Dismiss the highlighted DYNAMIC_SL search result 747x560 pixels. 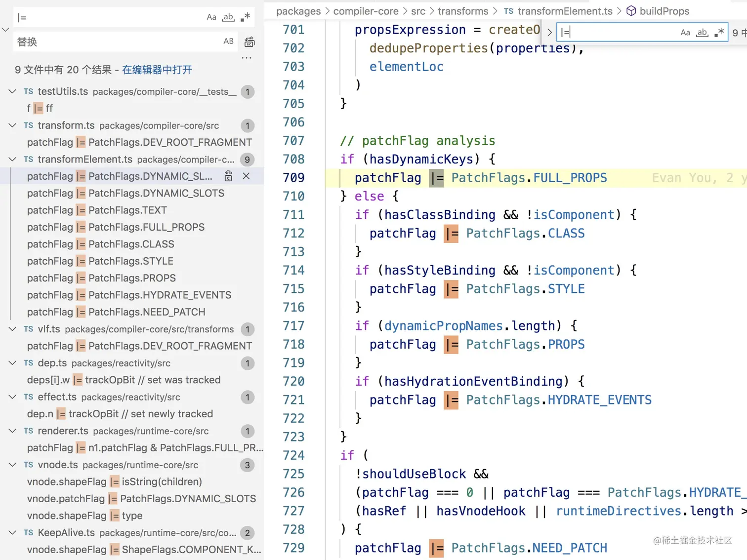point(246,176)
